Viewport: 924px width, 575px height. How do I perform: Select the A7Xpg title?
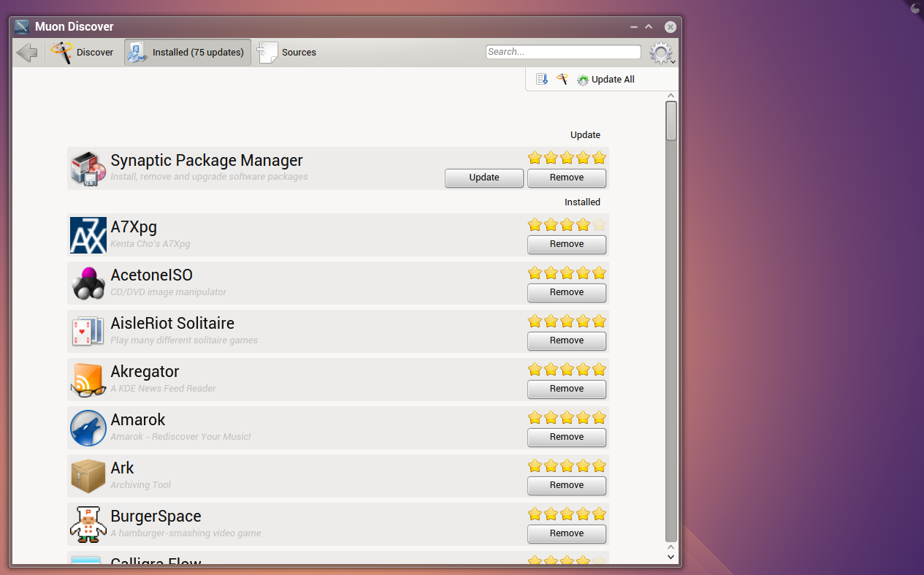coord(134,227)
